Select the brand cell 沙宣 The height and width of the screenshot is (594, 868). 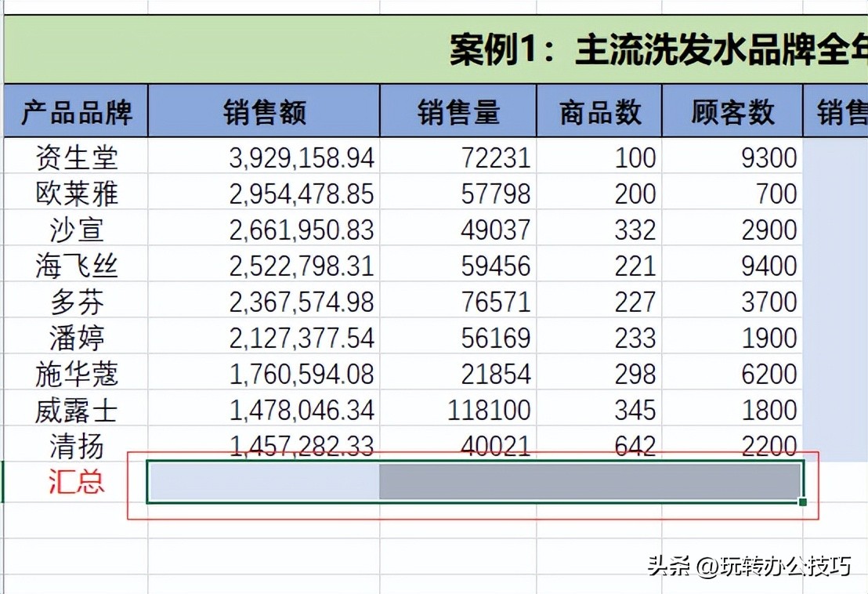[x=76, y=228]
